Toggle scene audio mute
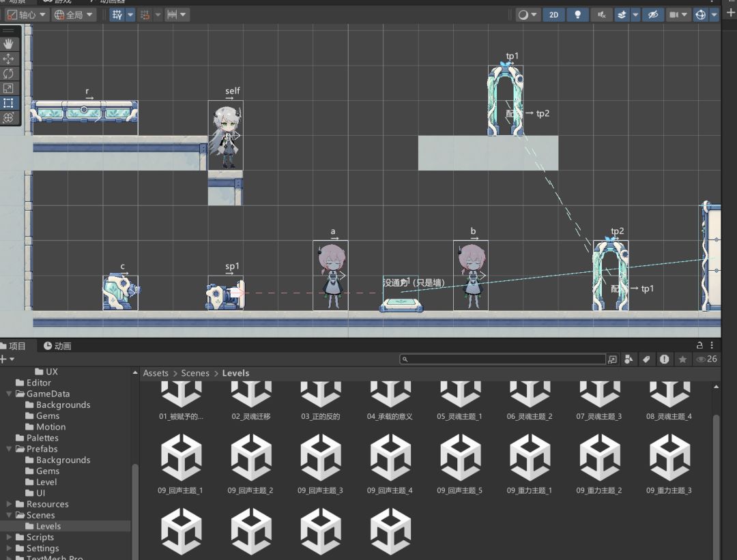The width and height of the screenshot is (737, 560). tap(602, 14)
